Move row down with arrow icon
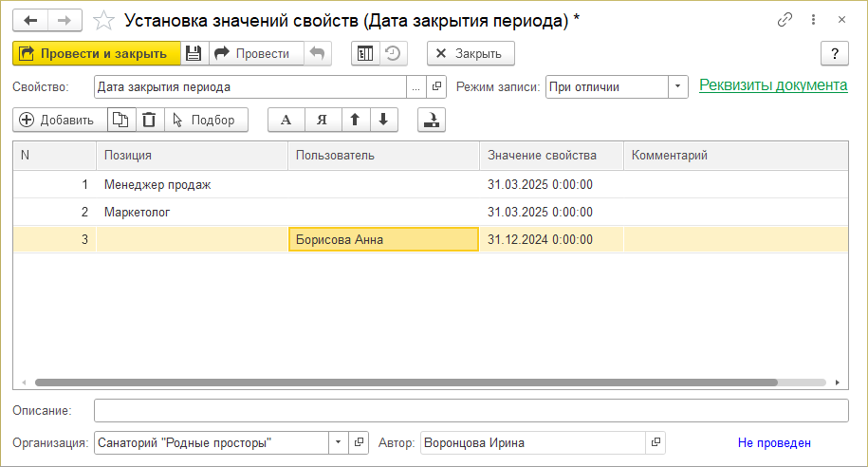Screen dimensions: 868x467 382,120
